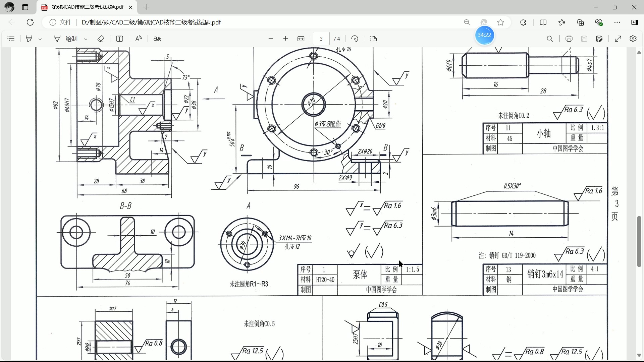Select the highlighter tool
The height and width of the screenshot is (362, 644).
29,39
